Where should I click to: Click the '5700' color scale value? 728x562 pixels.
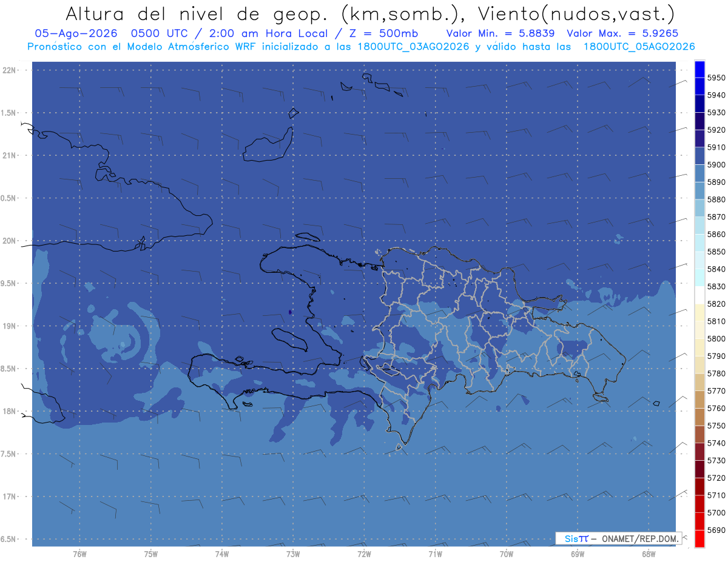coord(716,512)
